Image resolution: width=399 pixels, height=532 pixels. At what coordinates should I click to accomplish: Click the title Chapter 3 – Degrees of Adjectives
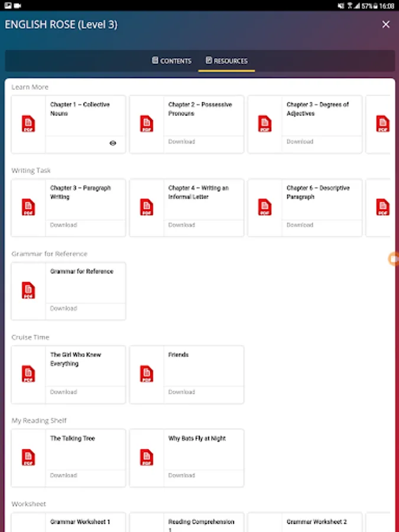[x=317, y=109]
